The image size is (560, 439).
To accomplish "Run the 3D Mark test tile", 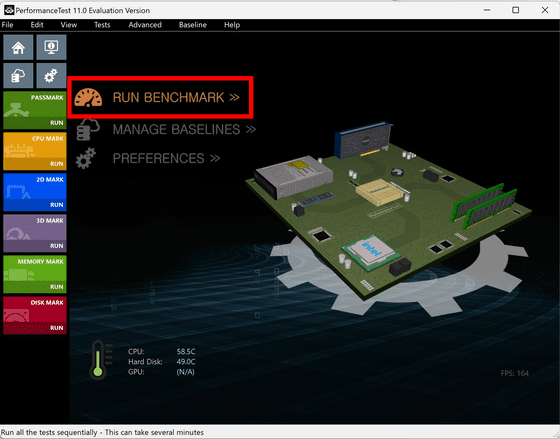I will pyautogui.click(x=35, y=233).
